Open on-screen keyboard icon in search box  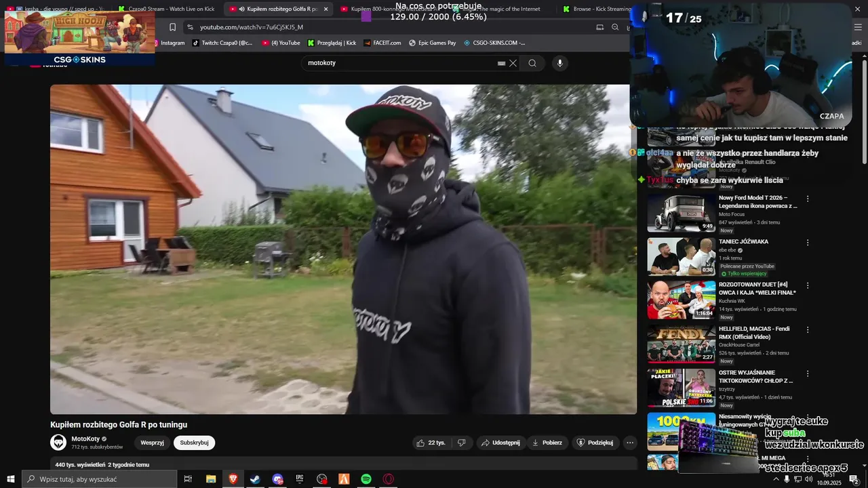pos(501,63)
